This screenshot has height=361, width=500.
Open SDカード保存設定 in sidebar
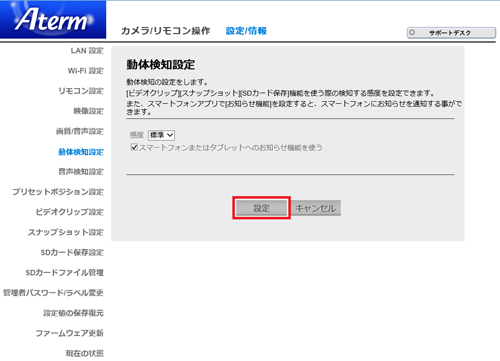tap(72, 252)
